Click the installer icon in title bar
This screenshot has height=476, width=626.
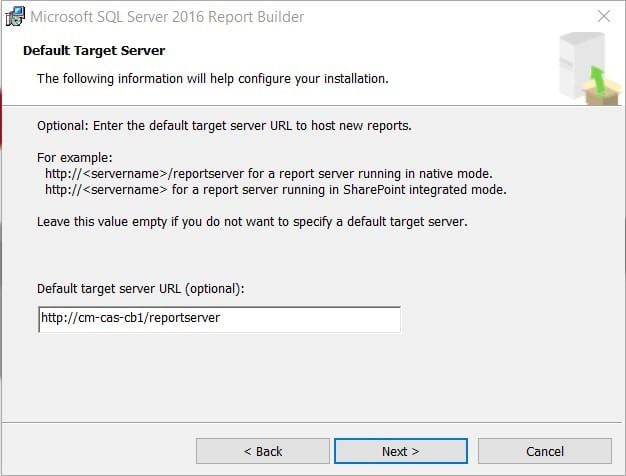(15, 17)
